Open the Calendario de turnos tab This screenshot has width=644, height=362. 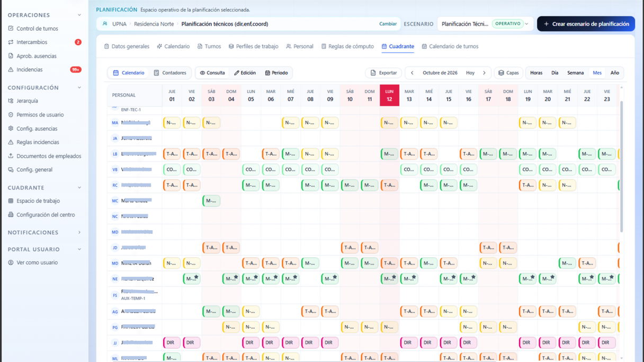click(450, 47)
